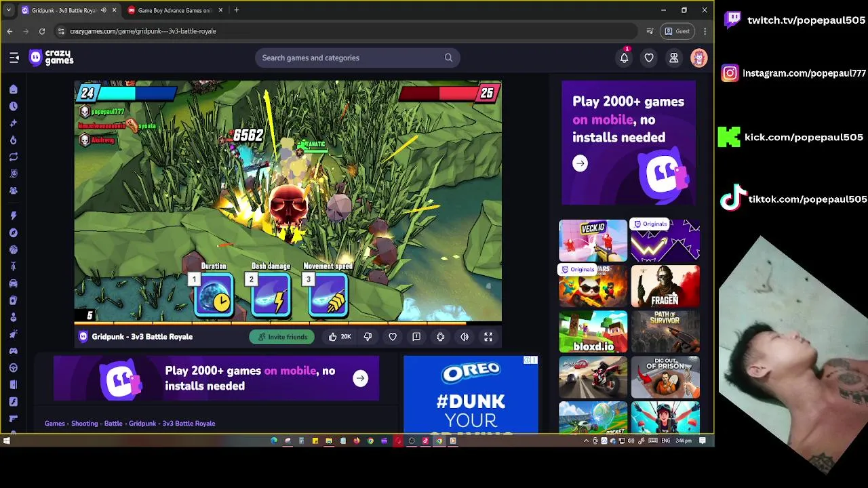Close the Game Boy Advance Games tab
868x488 pixels.
[220, 10]
